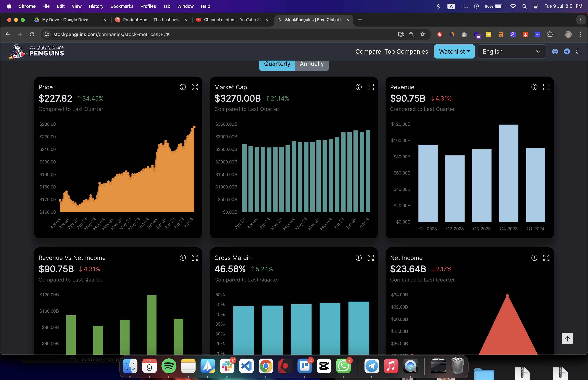Open the Bookmarks menu
Image resolution: width=588 pixels, height=380 pixels.
pyautogui.click(x=122, y=6)
